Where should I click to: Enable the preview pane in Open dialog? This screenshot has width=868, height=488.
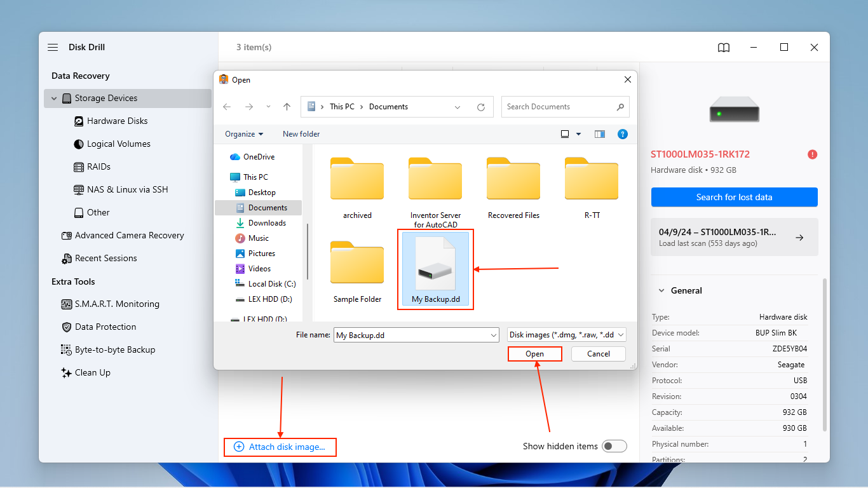599,134
